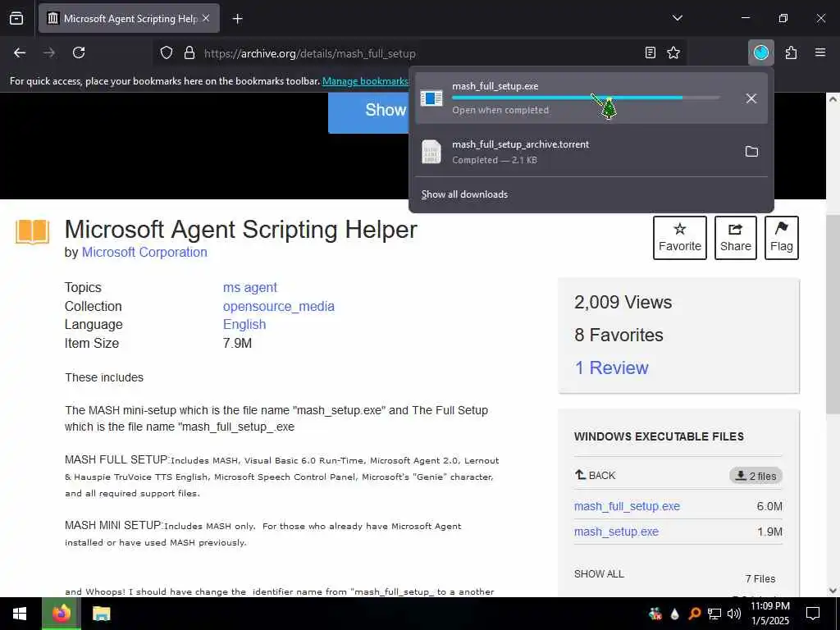Open the Windows notification center

(813, 614)
